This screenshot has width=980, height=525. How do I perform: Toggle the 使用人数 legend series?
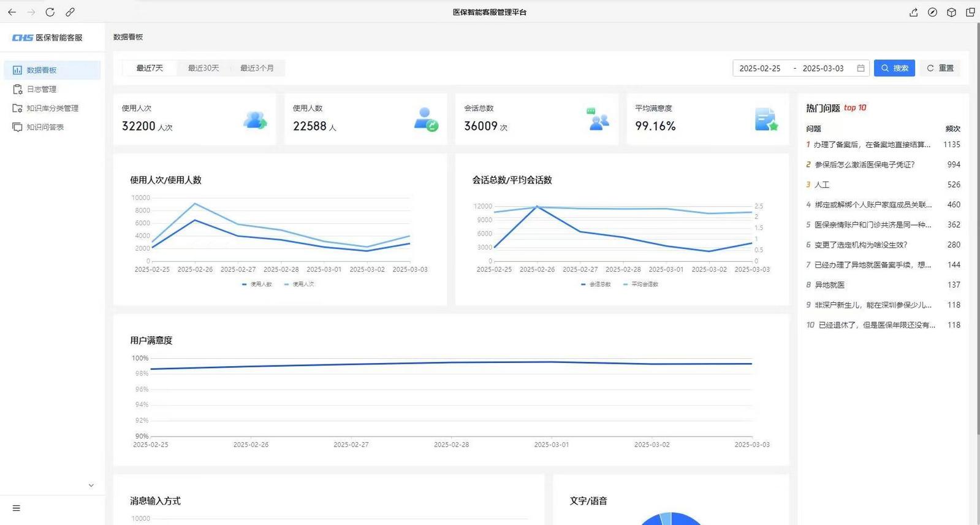click(x=257, y=284)
